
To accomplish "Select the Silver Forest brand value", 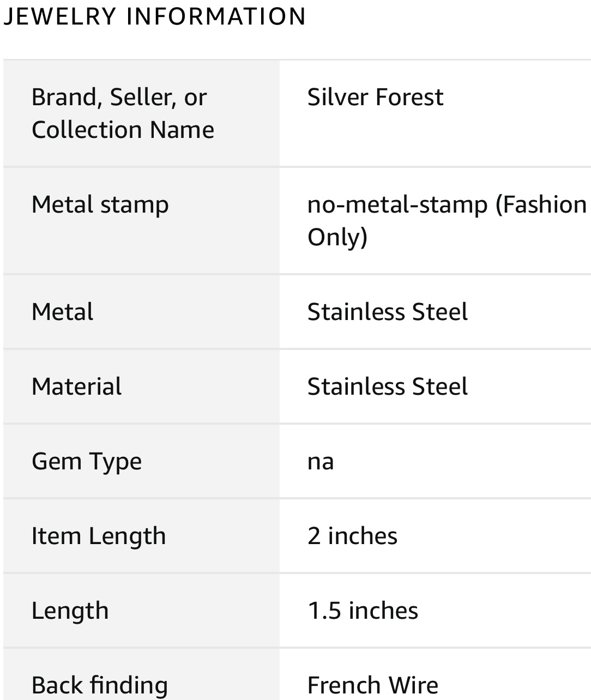I will point(375,98).
